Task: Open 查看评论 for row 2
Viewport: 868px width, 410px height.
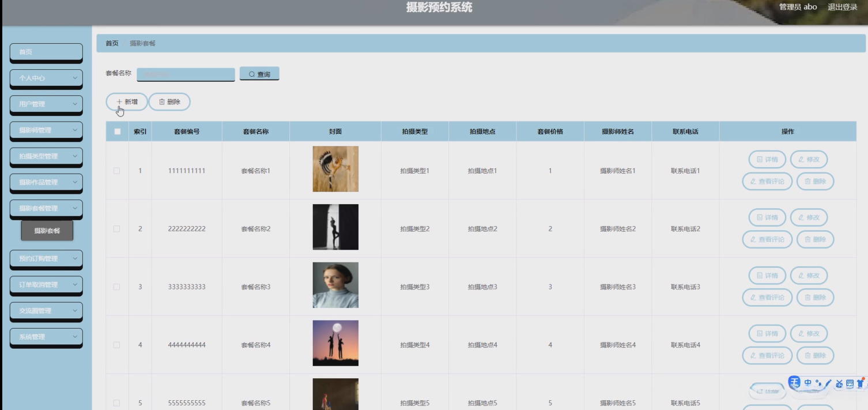Action: click(767, 239)
